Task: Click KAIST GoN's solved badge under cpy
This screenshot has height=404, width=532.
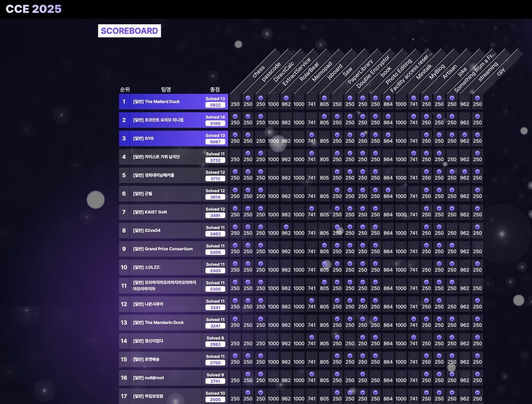Action: pos(477,208)
